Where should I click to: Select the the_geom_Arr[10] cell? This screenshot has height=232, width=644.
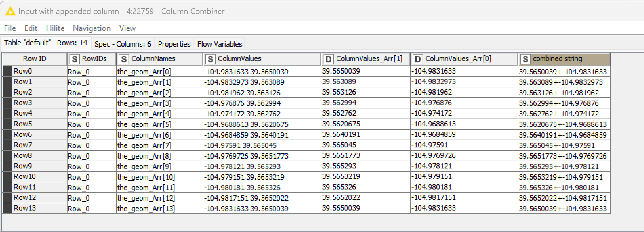pyautogui.click(x=146, y=177)
